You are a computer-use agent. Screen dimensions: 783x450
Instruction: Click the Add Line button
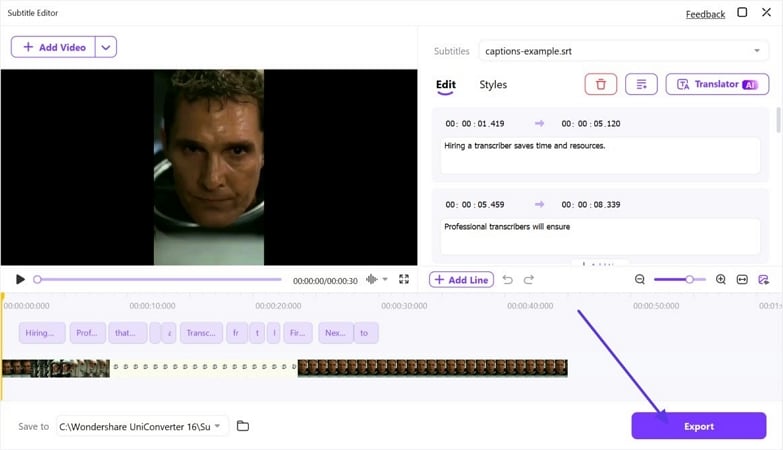coord(461,280)
